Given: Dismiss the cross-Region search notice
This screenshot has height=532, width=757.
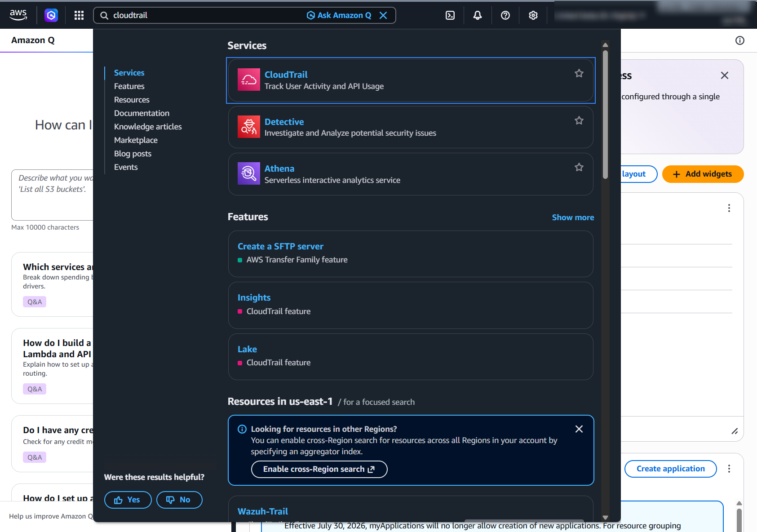Looking at the screenshot, I should 579,429.
